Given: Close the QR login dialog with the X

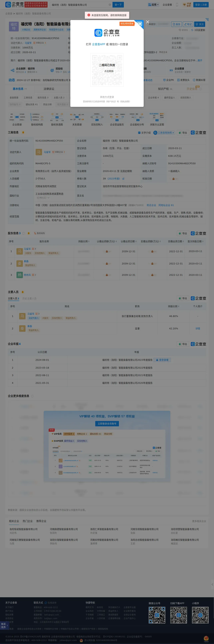Looking at the screenshot, I should [x=147, y=22].
